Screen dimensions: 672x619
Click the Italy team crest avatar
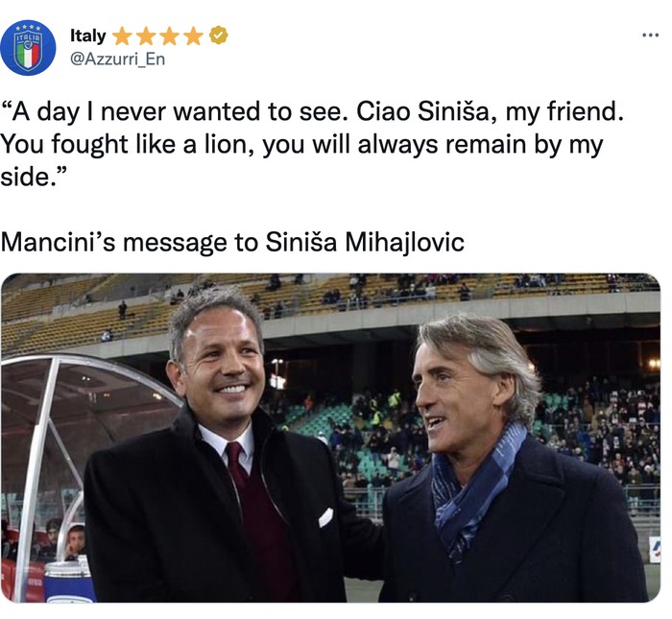[x=28, y=47]
